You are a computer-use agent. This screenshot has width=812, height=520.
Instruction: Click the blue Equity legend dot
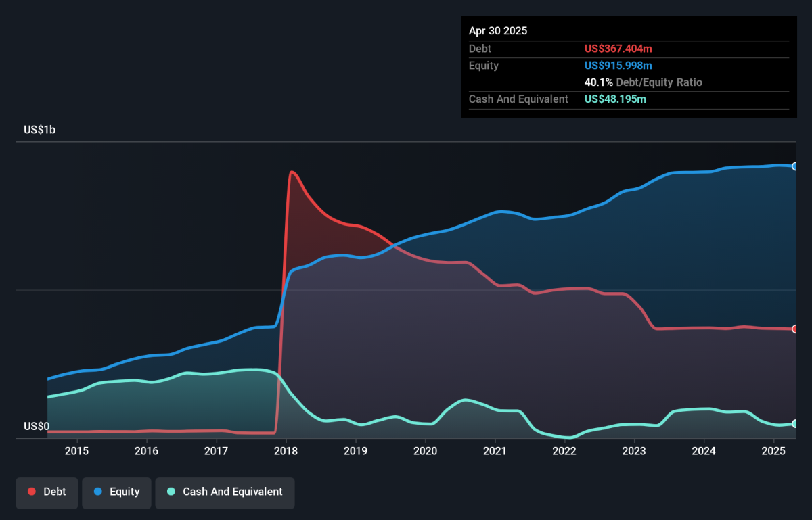click(98, 492)
